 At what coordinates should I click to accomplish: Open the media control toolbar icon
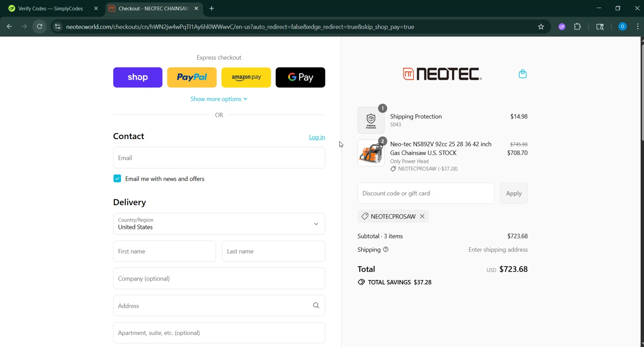coord(600,27)
